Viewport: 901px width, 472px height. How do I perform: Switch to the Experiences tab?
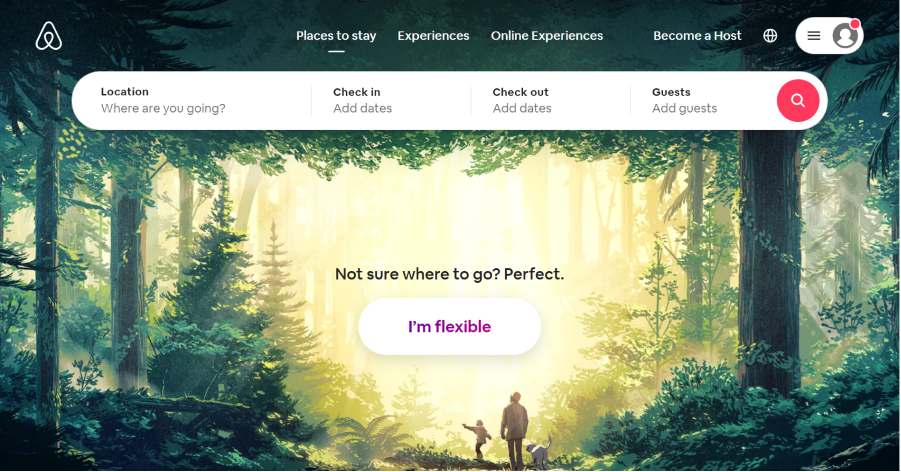(x=433, y=36)
